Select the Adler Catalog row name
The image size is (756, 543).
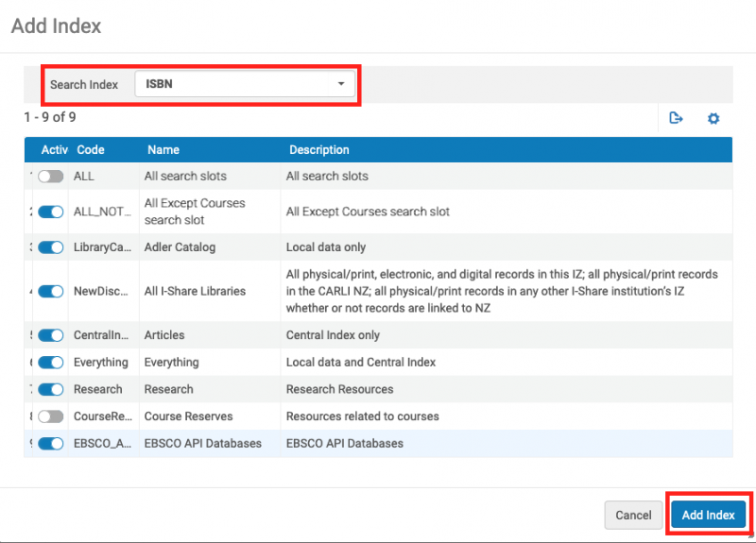(180, 247)
